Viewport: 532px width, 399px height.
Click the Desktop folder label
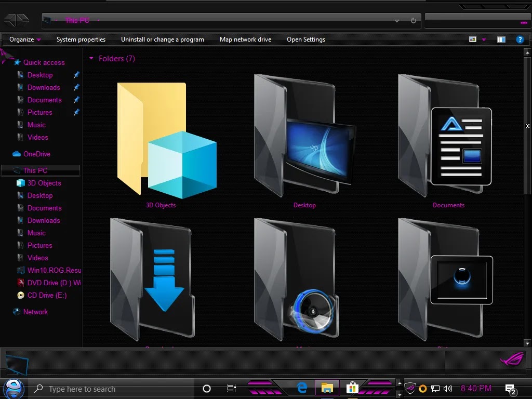304,205
